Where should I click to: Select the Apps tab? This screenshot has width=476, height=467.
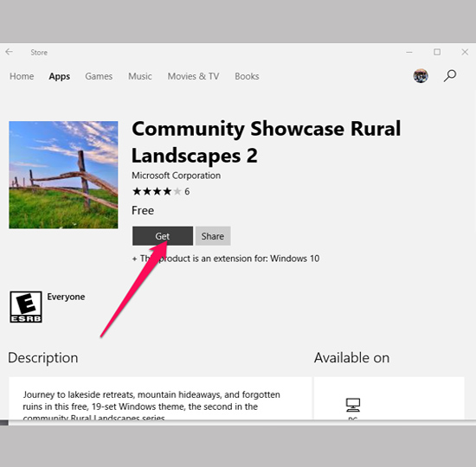pyautogui.click(x=60, y=76)
